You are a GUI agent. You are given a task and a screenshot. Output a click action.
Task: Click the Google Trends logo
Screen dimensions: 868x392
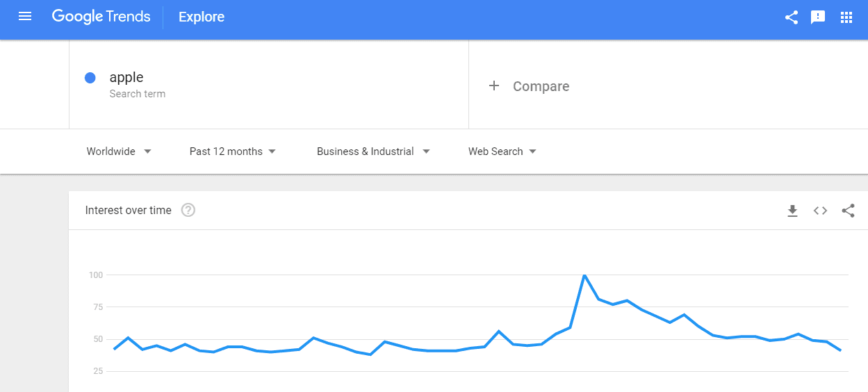click(x=101, y=17)
